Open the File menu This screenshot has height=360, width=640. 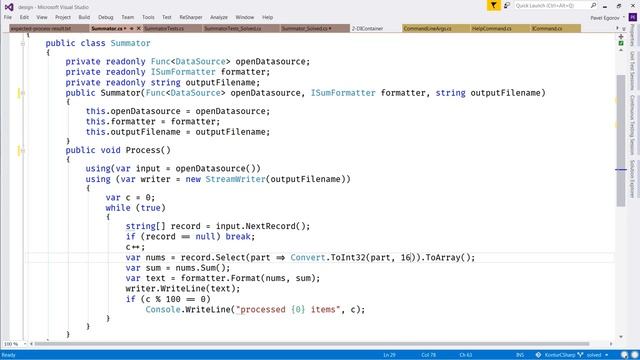[x=8, y=18]
